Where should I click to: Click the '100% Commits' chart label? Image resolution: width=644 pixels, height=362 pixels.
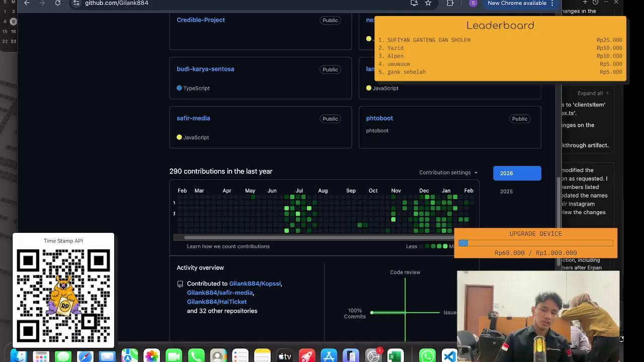click(355, 314)
